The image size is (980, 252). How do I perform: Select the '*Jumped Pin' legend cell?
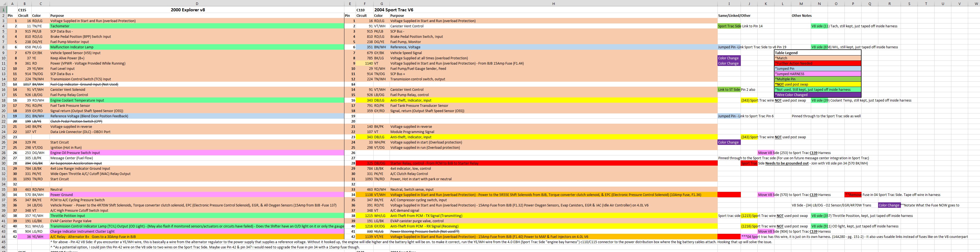(x=817, y=69)
